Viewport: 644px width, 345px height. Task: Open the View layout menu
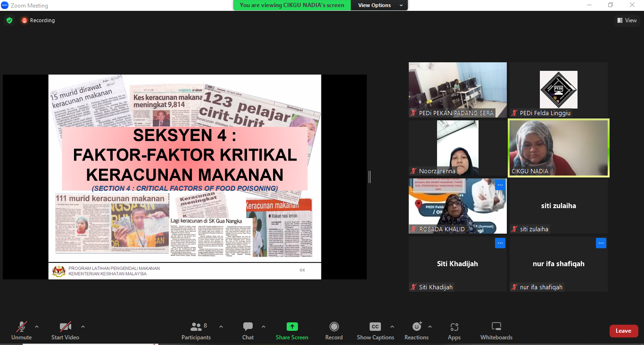pyautogui.click(x=627, y=20)
